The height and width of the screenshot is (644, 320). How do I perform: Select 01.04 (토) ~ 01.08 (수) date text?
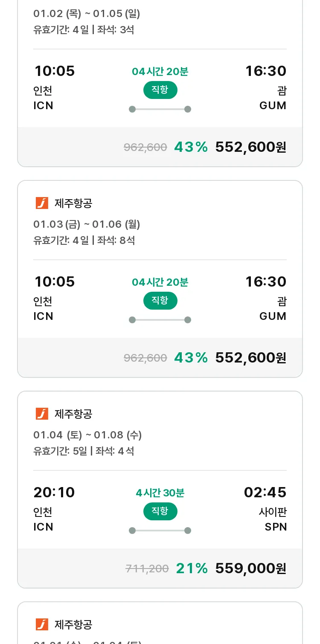(x=88, y=435)
